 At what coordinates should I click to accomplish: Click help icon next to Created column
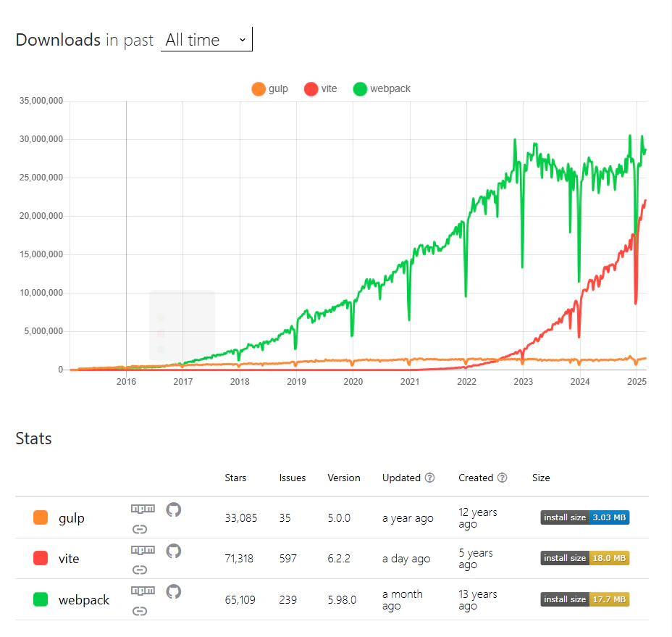click(x=503, y=478)
